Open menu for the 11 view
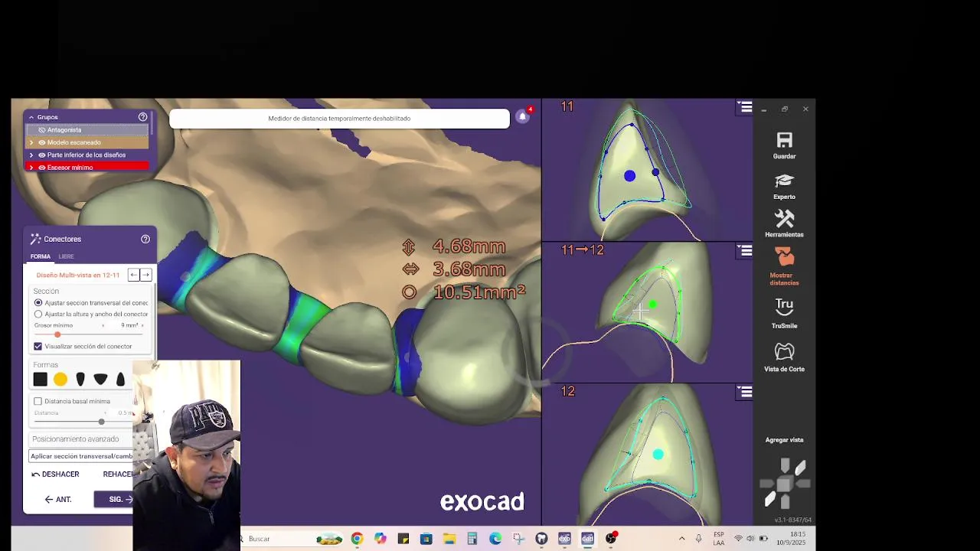Image resolution: width=980 pixels, height=551 pixels. pyautogui.click(x=745, y=107)
